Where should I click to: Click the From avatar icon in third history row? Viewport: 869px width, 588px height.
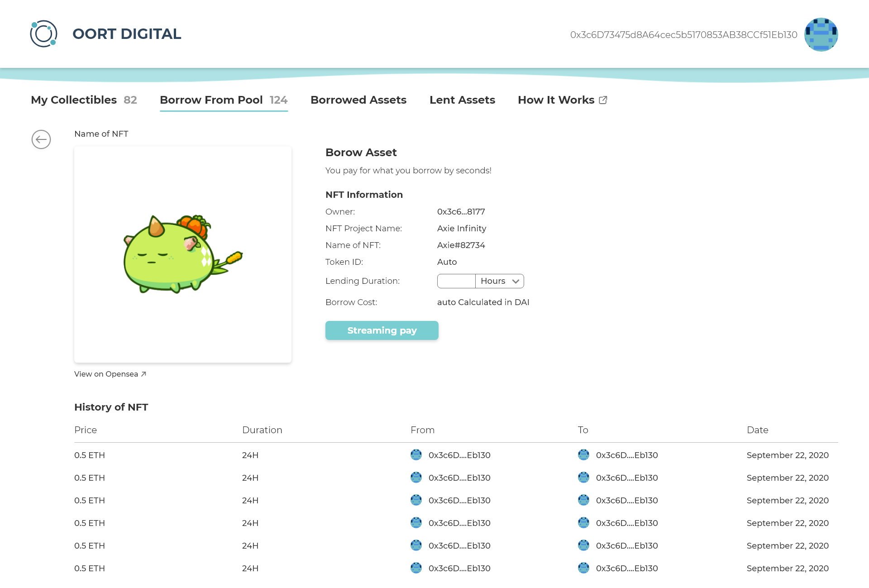[x=416, y=500]
